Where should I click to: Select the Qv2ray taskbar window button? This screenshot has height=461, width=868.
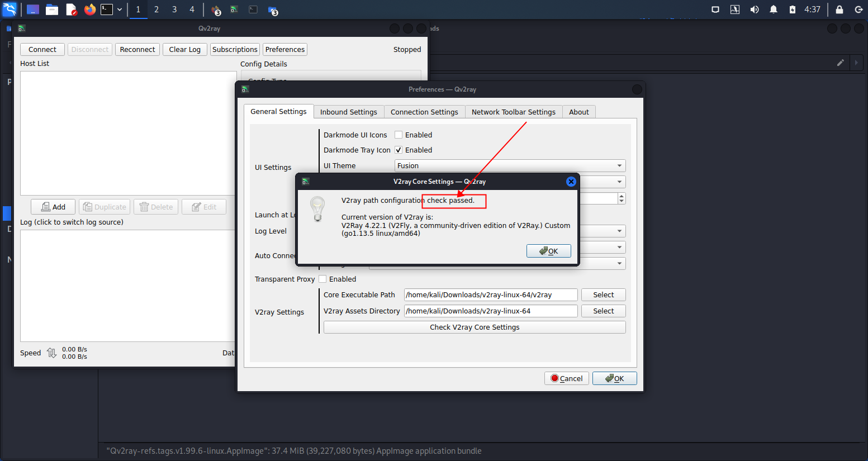pos(235,9)
